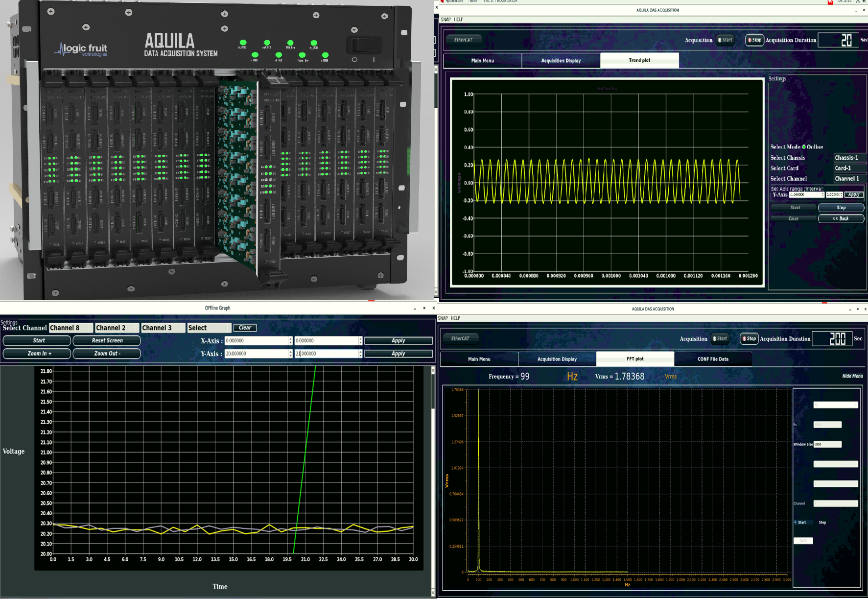Viewport: 868px width, 599px height.
Task: Toggle the Online mode radio button
Action: (x=804, y=146)
